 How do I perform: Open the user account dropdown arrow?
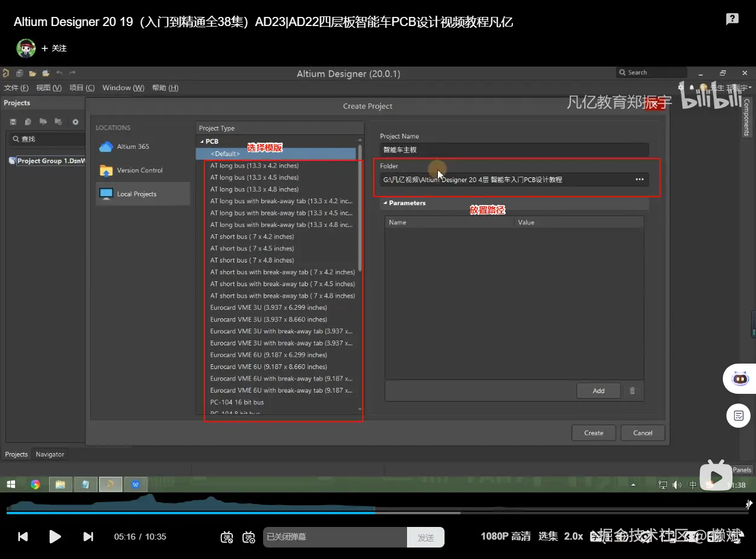tap(750, 88)
